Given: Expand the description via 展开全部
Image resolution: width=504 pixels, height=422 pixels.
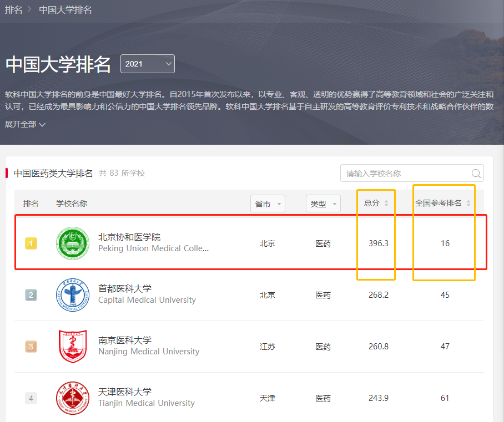Looking at the screenshot, I should point(25,124).
